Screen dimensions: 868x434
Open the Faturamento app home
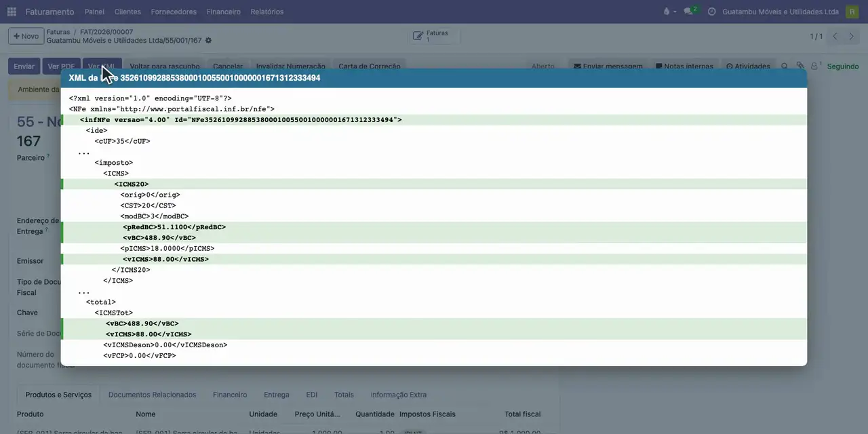50,12
